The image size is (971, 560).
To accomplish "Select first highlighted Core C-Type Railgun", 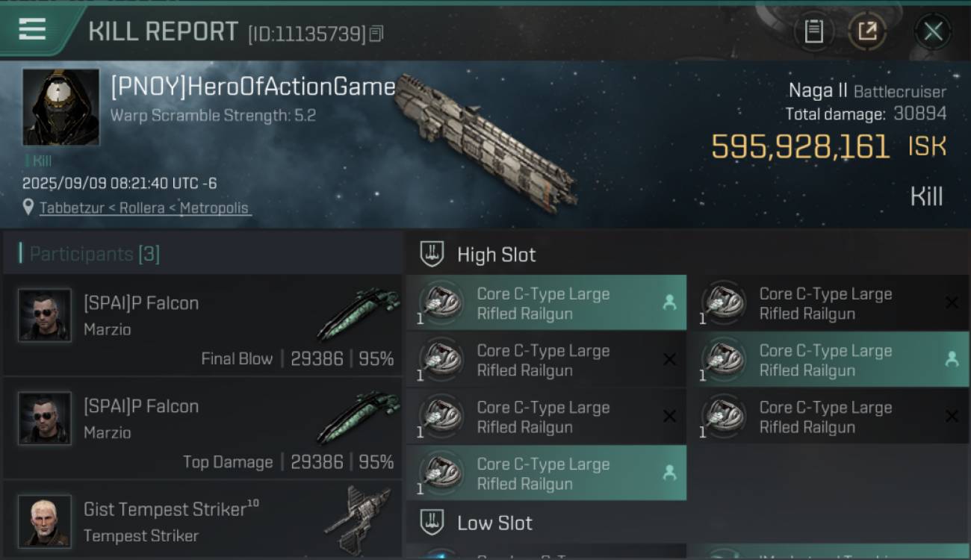I will pos(545,303).
